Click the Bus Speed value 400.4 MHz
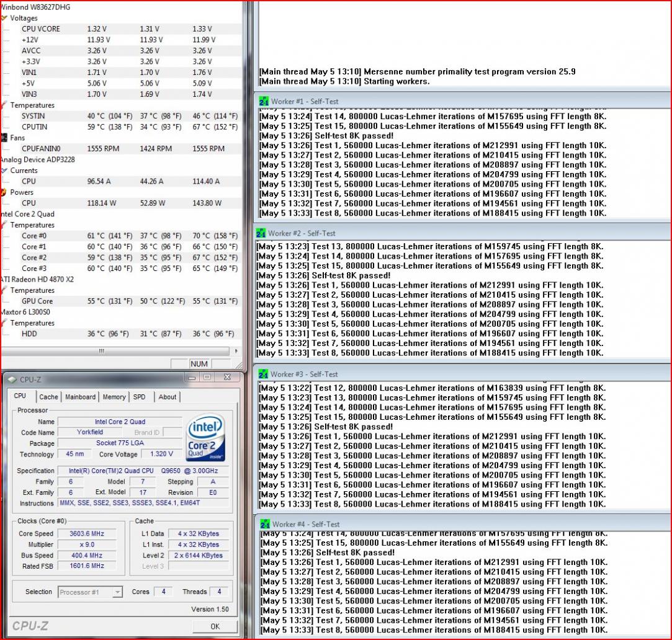This screenshot has height=640, width=672. point(87,555)
